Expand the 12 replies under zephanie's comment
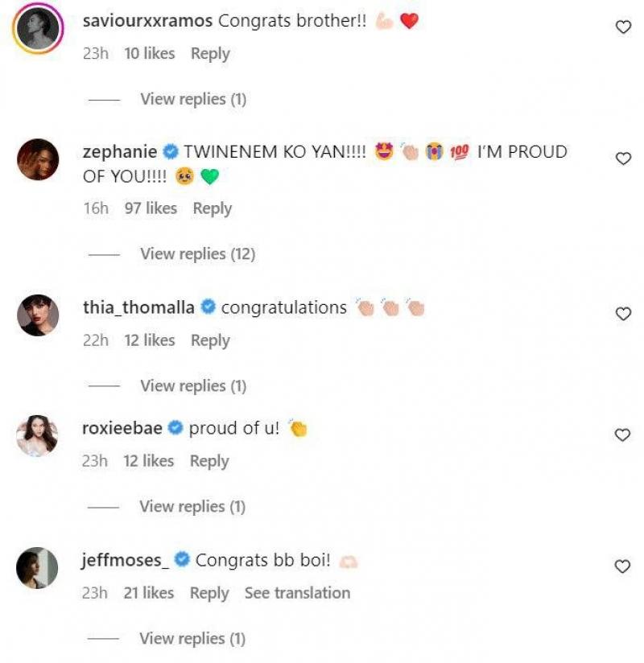The height and width of the screenshot is (663, 644). [x=197, y=254]
